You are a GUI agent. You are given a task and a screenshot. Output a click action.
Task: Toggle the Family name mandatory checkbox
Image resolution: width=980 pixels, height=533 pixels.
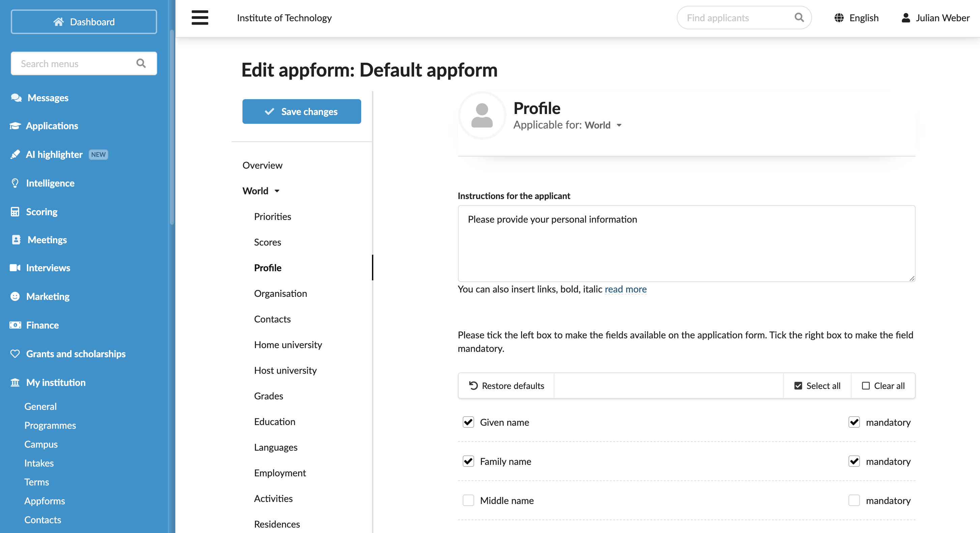point(854,461)
